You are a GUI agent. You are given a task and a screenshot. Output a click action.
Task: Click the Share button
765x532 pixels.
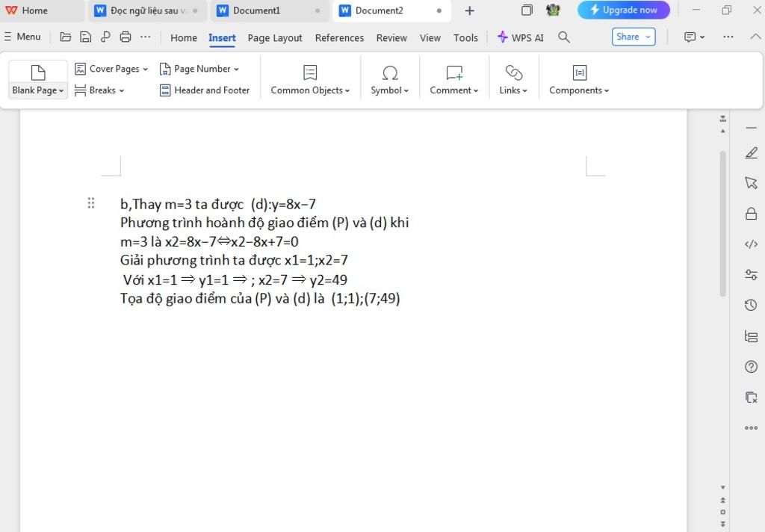(x=634, y=37)
